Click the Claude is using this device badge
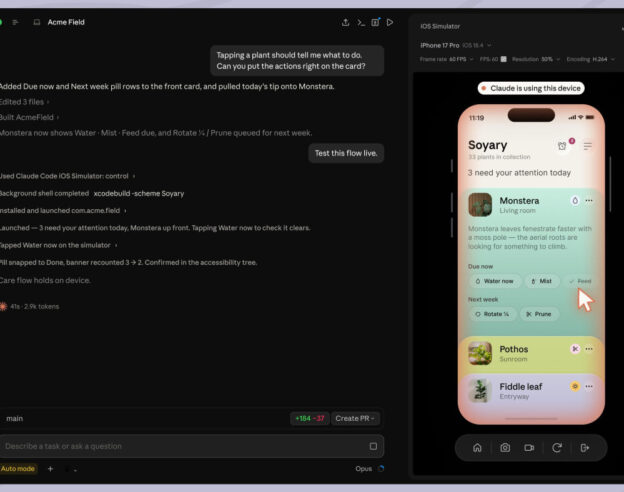Image resolution: width=624 pixels, height=492 pixels. point(531,88)
